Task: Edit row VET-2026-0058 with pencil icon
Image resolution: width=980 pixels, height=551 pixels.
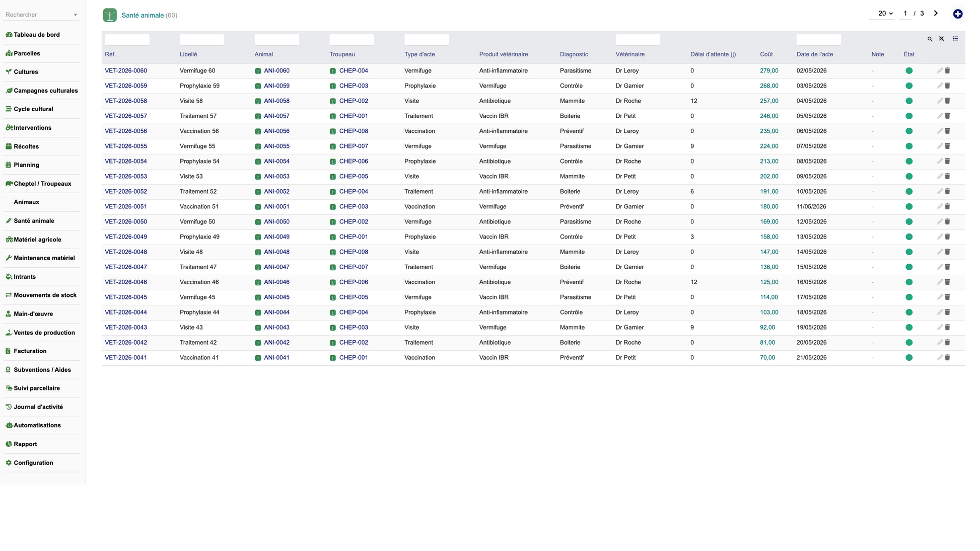Action: [940, 101]
